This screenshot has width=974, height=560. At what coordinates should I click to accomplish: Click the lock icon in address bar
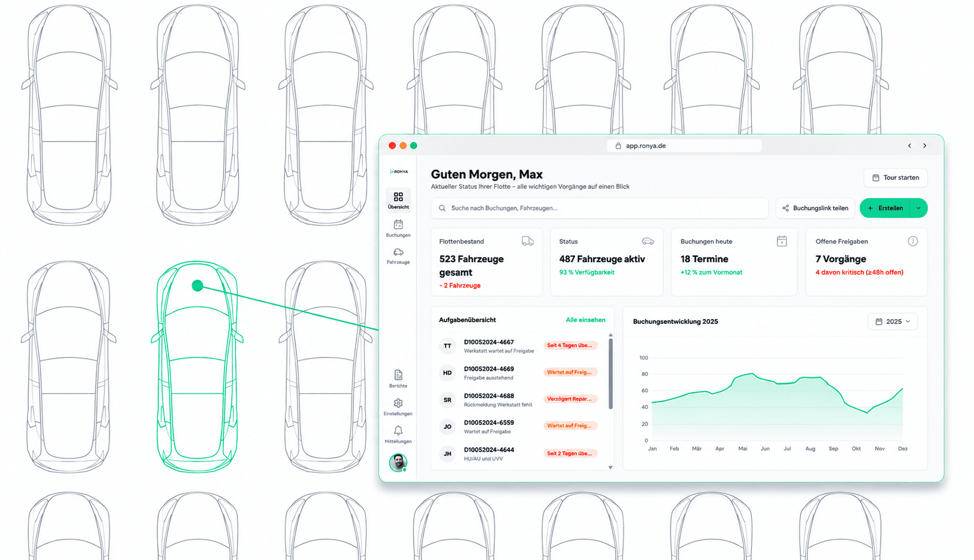(x=618, y=145)
